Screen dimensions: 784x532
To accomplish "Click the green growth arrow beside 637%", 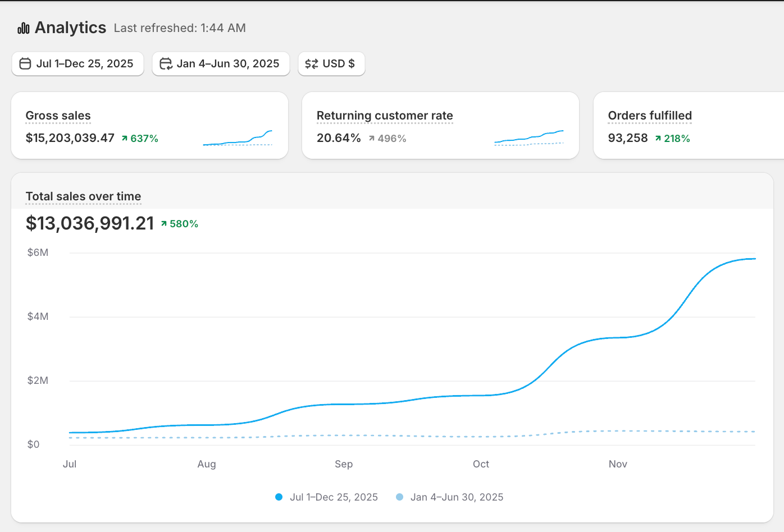I will [124, 138].
